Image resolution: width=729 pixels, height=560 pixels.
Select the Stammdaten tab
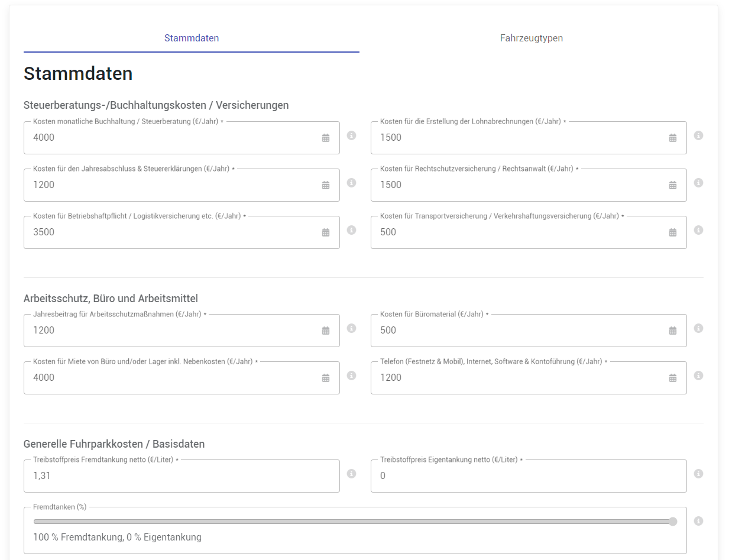coord(192,37)
